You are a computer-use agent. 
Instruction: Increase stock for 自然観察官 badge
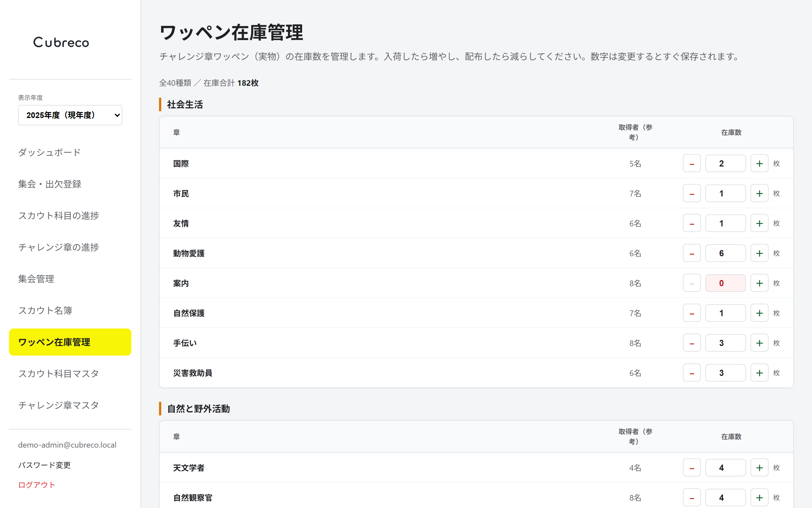pyautogui.click(x=759, y=497)
